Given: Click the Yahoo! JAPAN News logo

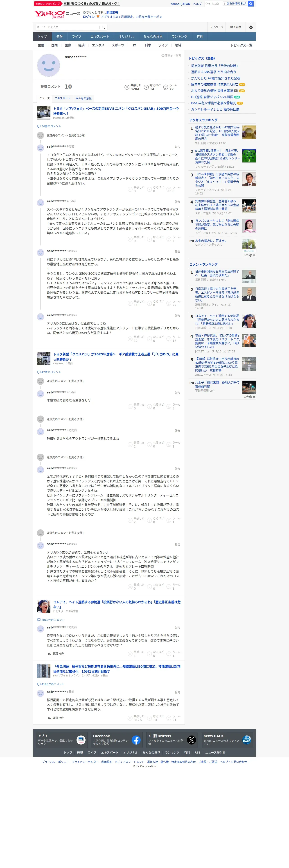Looking at the screenshot, I should (57, 14).
